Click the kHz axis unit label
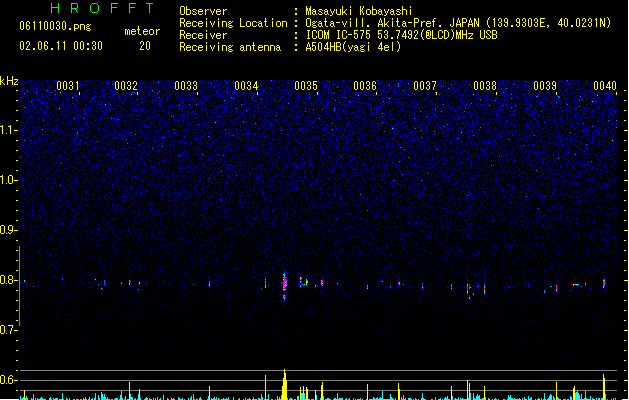629x400 pixels. point(9,81)
